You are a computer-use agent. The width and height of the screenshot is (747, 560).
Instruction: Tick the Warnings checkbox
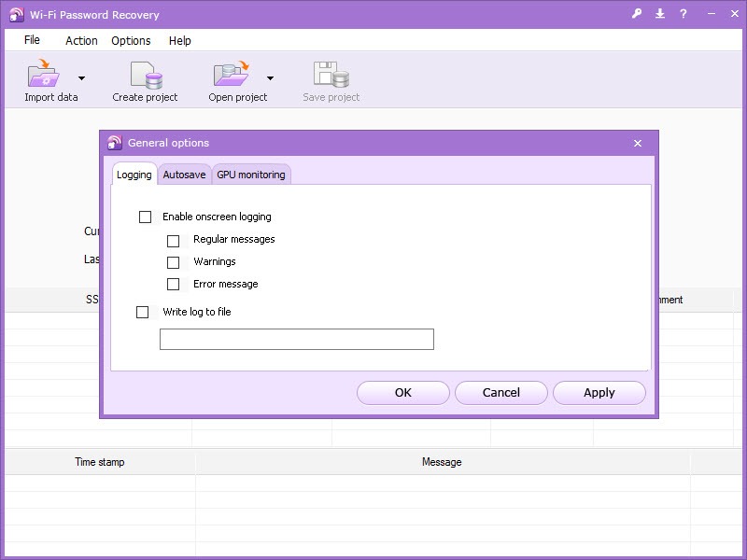[174, 262]
